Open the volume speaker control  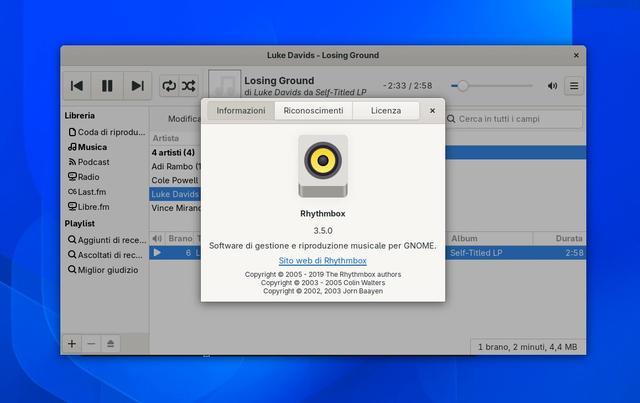click(x=552, y=86)
